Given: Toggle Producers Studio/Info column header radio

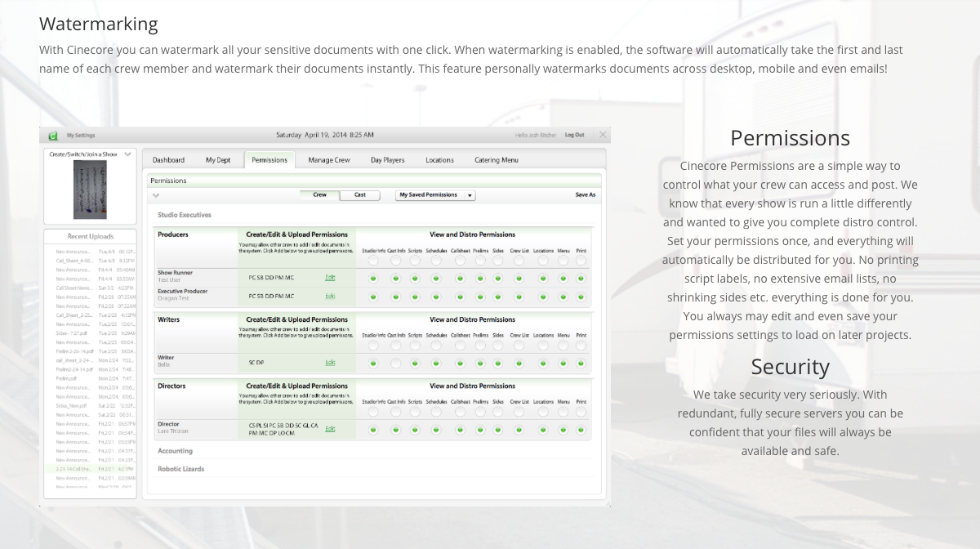Looking at the screenshot, I should [x=373, y=261].
